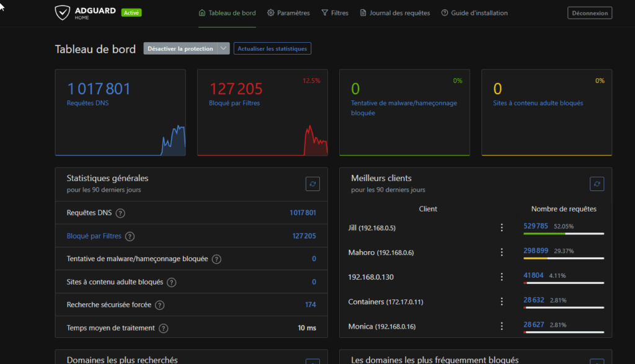Click the 10 ms processing time value
This screenshot has height=364, width=635.
tap(307, 328)
